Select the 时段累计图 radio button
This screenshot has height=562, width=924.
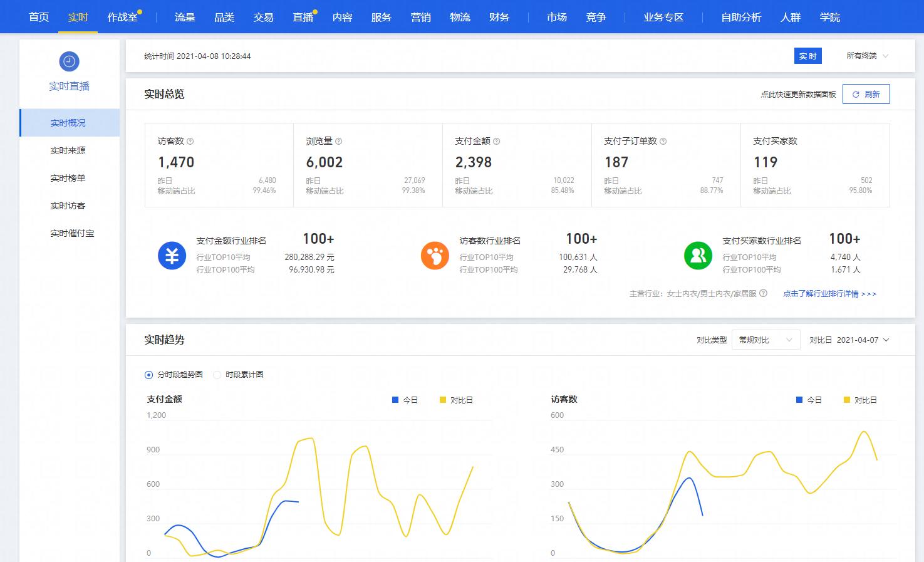(x=217, y=375)
